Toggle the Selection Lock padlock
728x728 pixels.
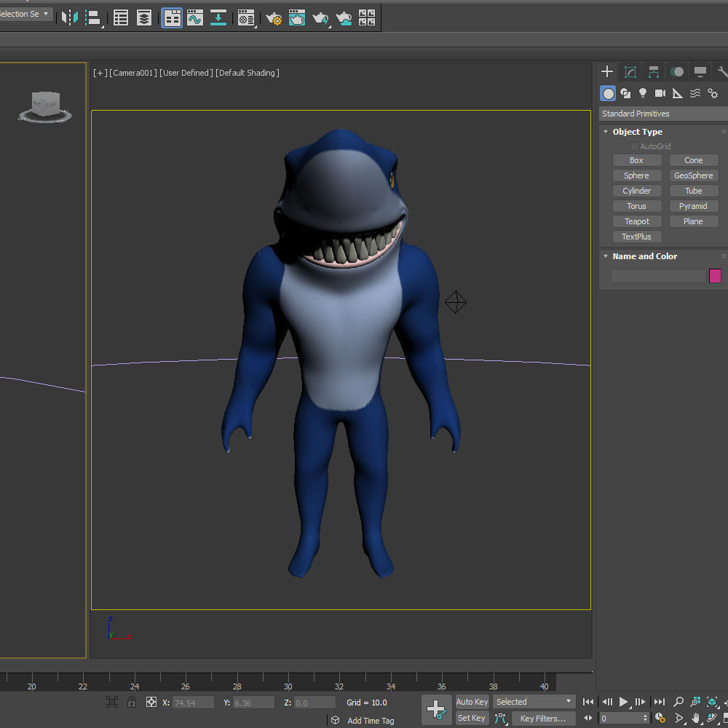click(132, 702)
